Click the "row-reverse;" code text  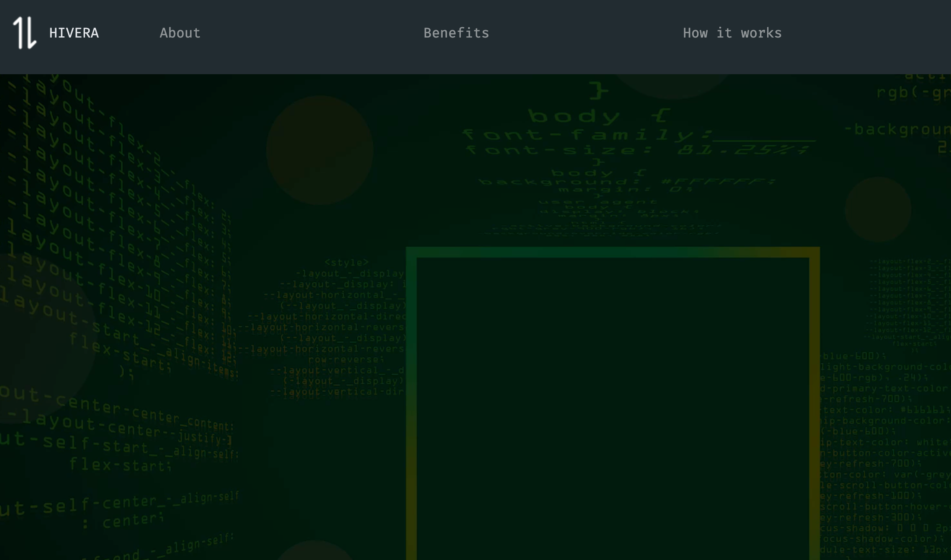click(x=346, y=359)
